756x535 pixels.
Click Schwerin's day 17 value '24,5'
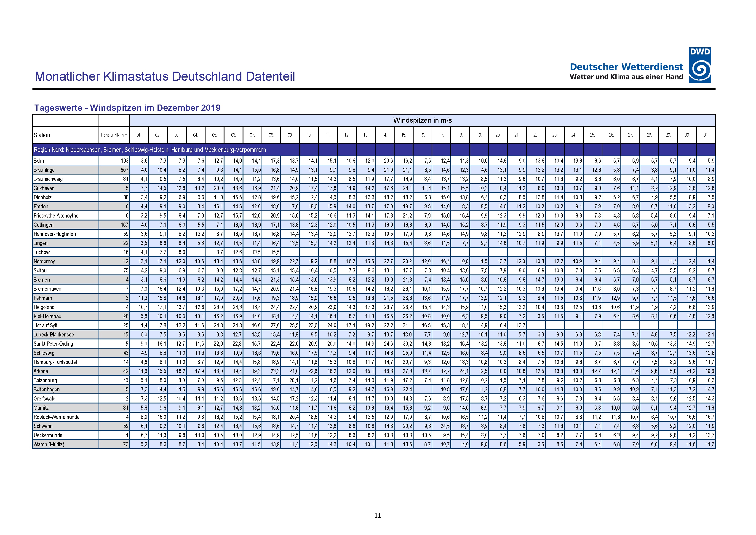tap(445, 426)
